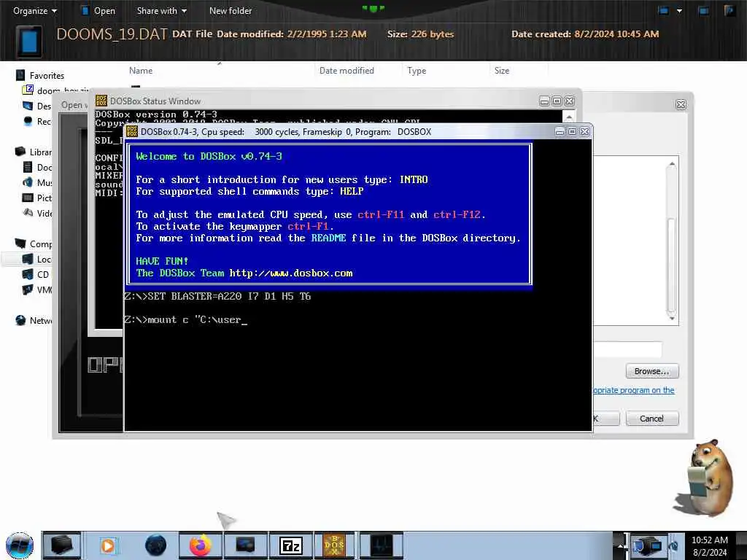Close the Open with dialog

point(681,105)
